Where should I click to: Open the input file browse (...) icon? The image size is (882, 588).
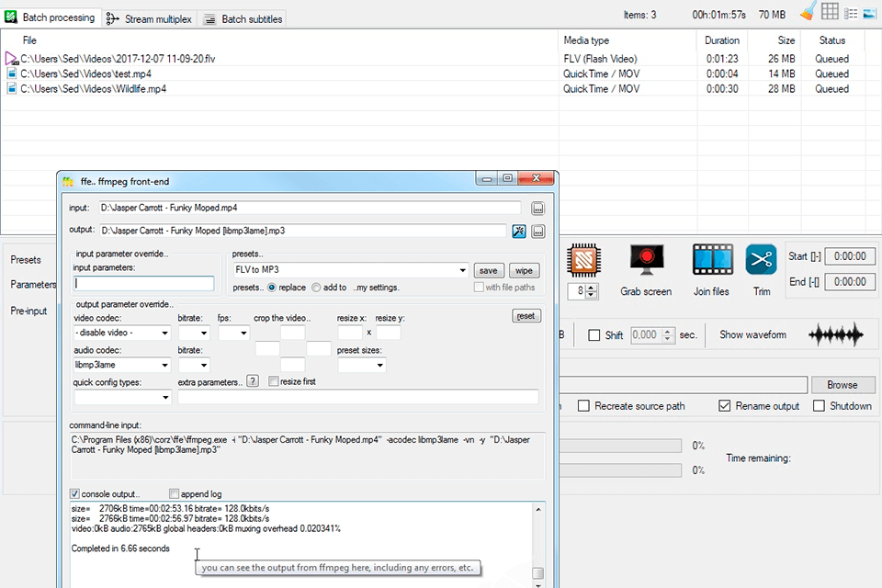(538, 208)
